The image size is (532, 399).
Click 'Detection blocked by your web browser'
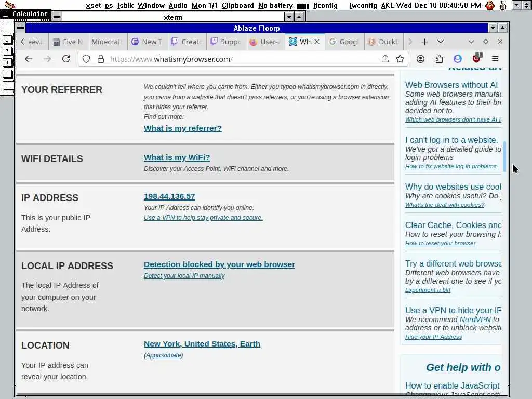pyautogui.click(x=219, y=264)
